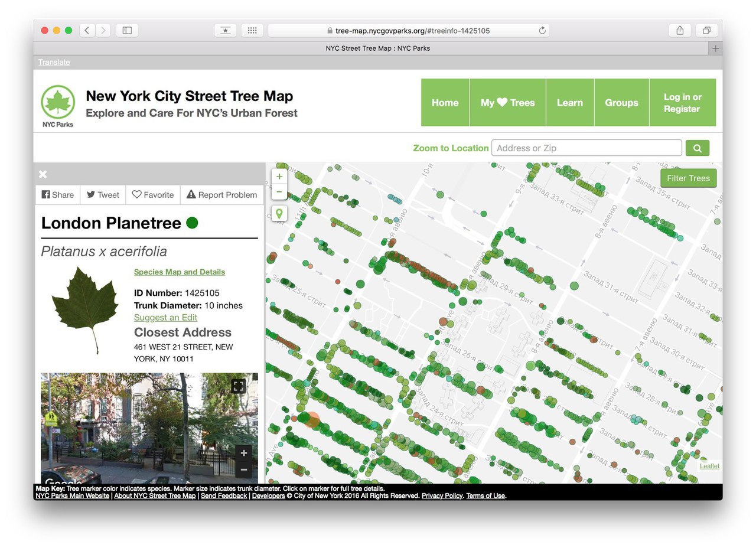Close the tree info panel with X
This screenshot has width=756, height=548.
[43, 174]
